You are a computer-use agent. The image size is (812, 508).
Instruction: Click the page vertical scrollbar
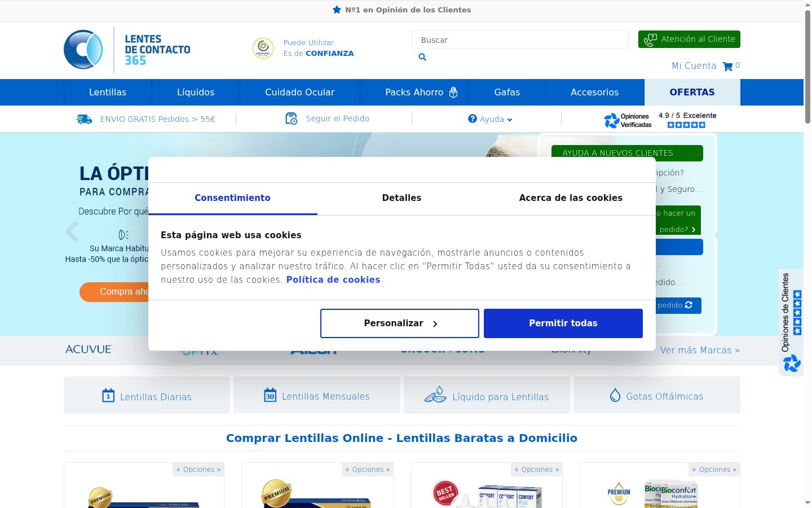pos(807,67)
